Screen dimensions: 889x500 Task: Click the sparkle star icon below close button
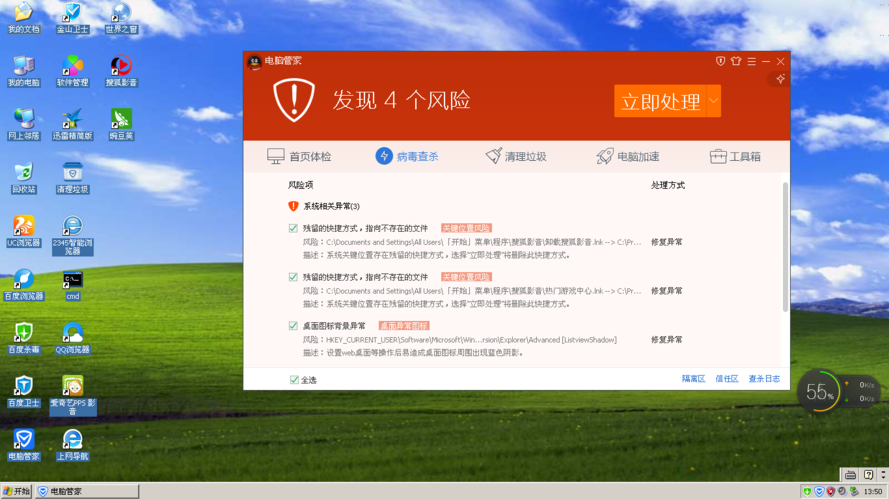point(781,79)
